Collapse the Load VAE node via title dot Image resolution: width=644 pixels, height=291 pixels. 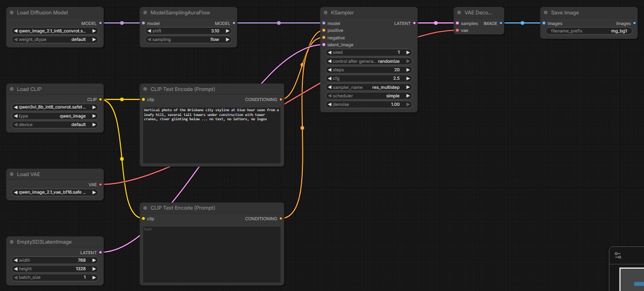click(x=11, y=174)
